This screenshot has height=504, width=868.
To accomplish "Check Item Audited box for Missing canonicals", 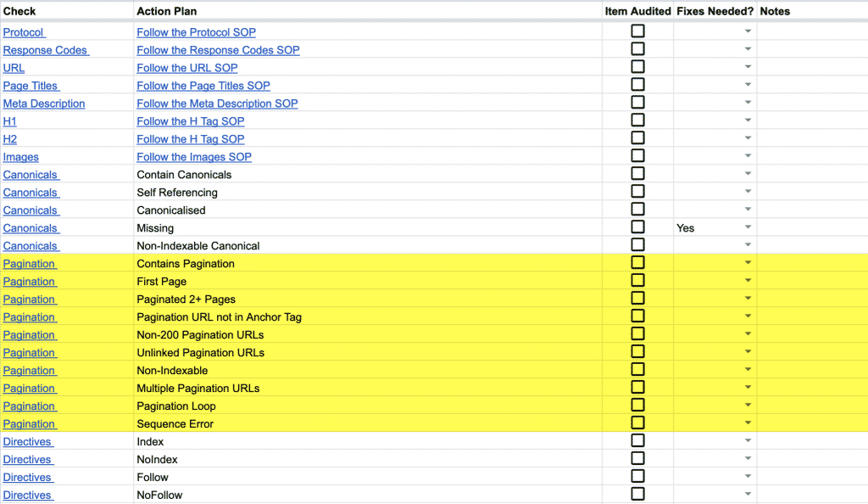I will pyautogui.click(x=637, y=227).
